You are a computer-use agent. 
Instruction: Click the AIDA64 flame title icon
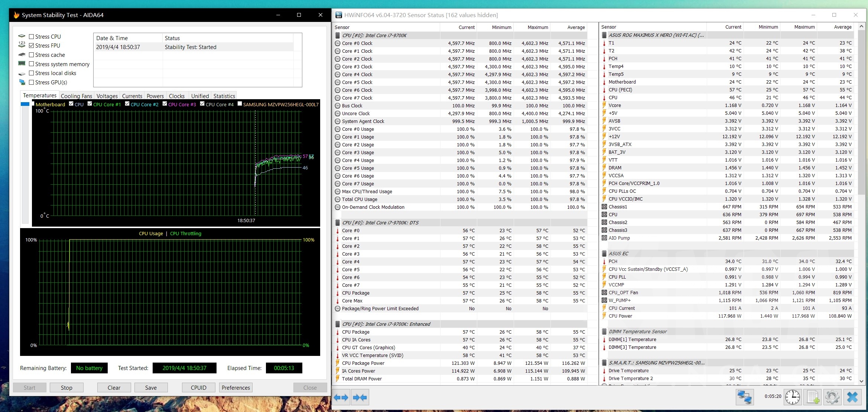pyautogui.click(x=16, y=15)
